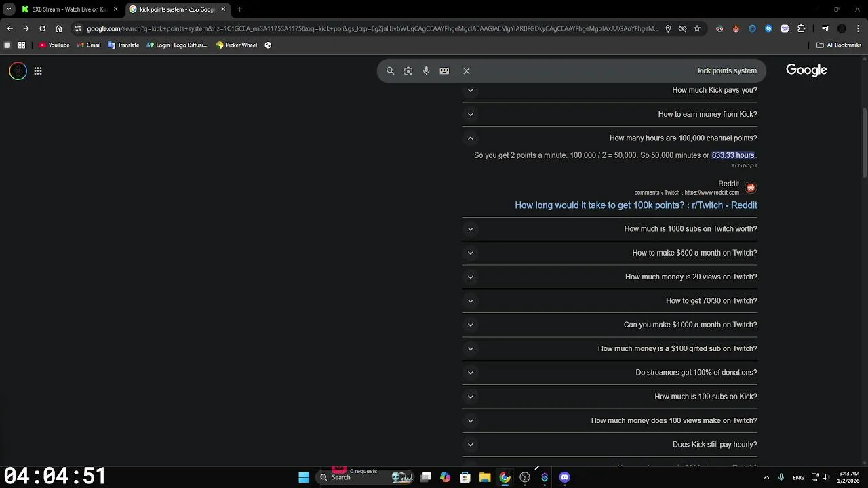The image size is (868, 488).
Task: Open the on-screen keyboard input tool
Action: click(x=444, y=70)
